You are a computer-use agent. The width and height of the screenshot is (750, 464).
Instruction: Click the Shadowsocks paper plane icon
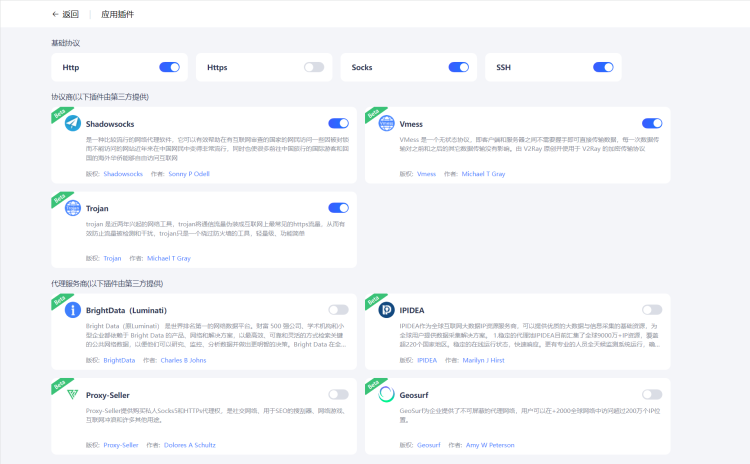coord(72,124)
